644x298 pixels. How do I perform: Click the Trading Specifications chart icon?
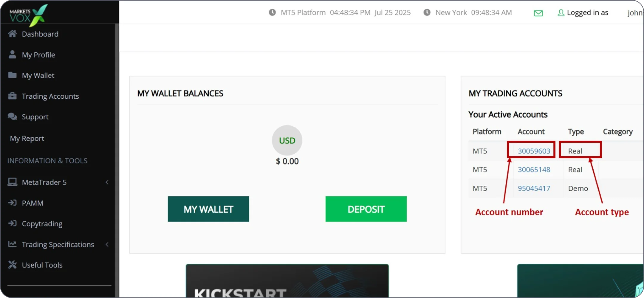click(x=12, y=244)
